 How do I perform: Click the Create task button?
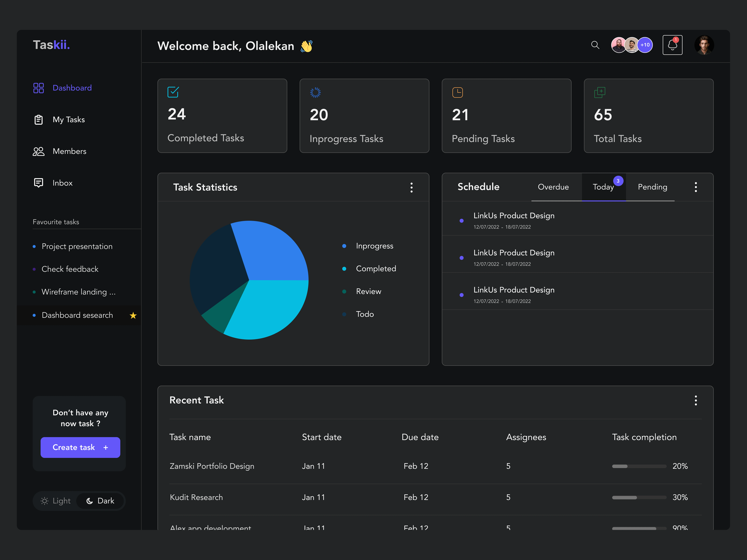click(80, 447)
